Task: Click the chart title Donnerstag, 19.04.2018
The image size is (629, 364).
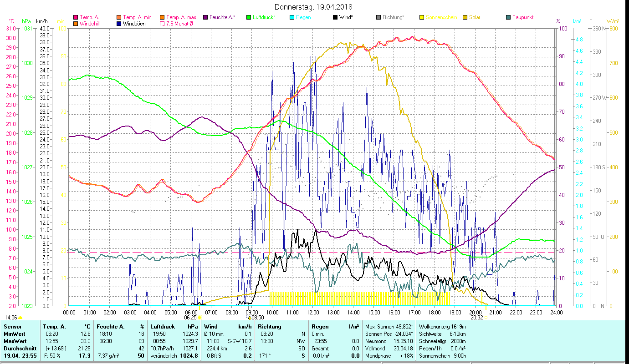Action: pos(313,7)
